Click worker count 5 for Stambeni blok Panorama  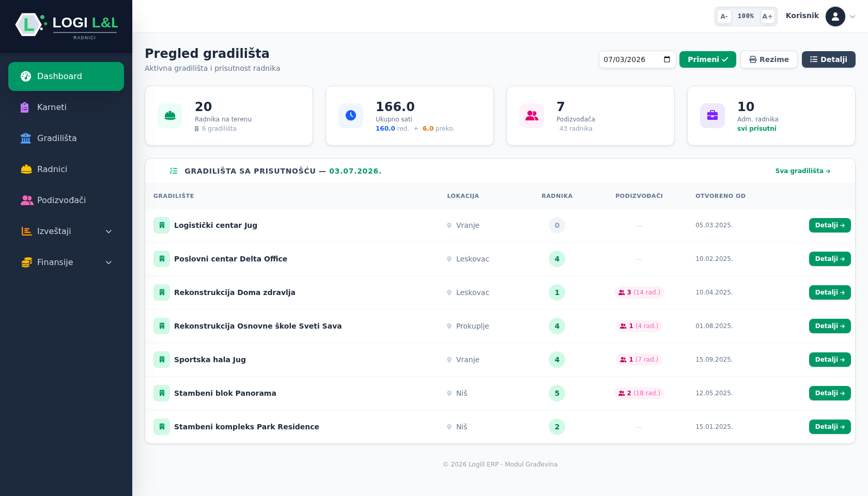click(x=557, y=393)
